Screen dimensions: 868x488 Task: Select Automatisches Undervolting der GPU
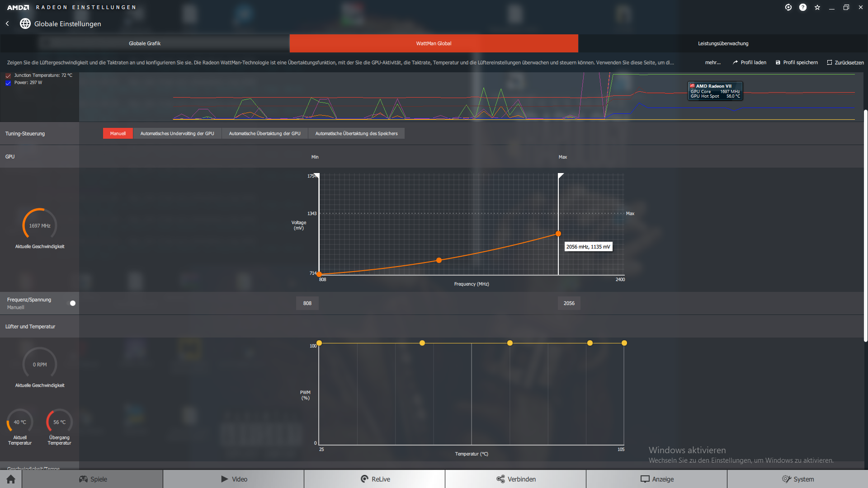[x=177, y=133]
